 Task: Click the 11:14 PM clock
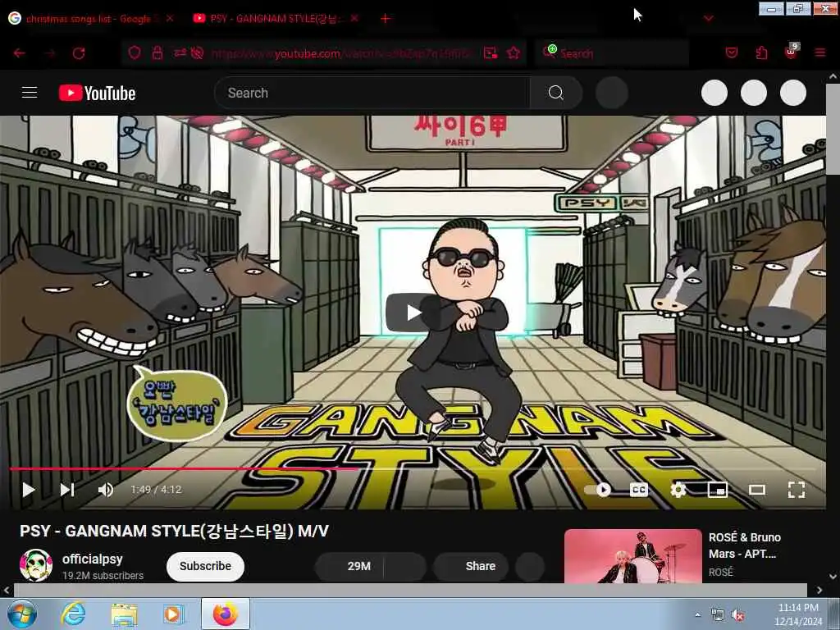pyautogui.click(x=797, y=608)
